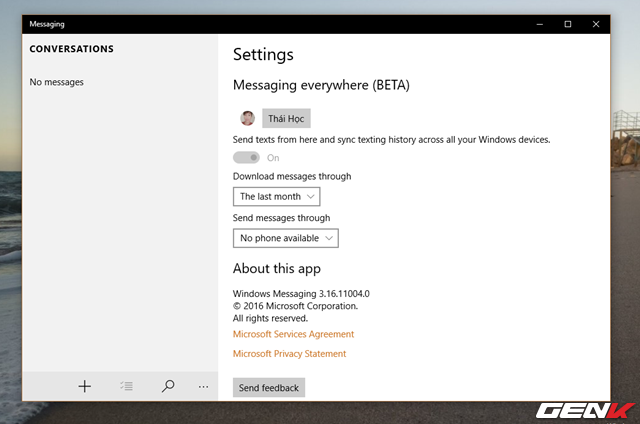This screenshot has width=640, height=424.
Task: Click the Settings heading
Action: pyautogui.click(x=263, y=55)
